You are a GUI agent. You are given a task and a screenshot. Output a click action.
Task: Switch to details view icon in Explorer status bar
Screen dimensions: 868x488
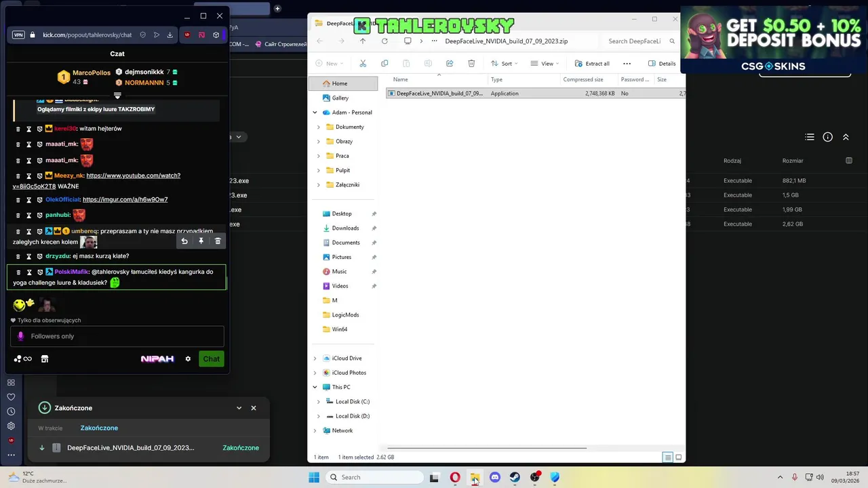tap(668, 457)
